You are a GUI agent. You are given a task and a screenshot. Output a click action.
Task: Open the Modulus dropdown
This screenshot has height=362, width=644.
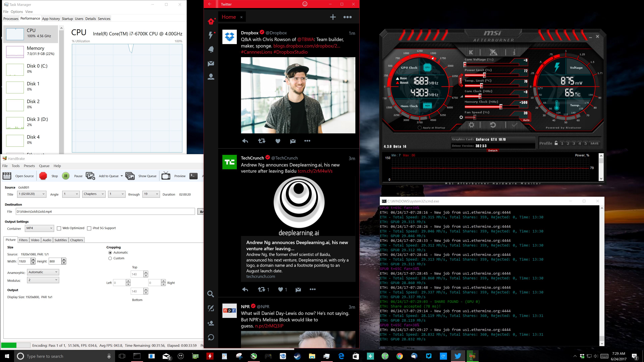pos(43,280)
